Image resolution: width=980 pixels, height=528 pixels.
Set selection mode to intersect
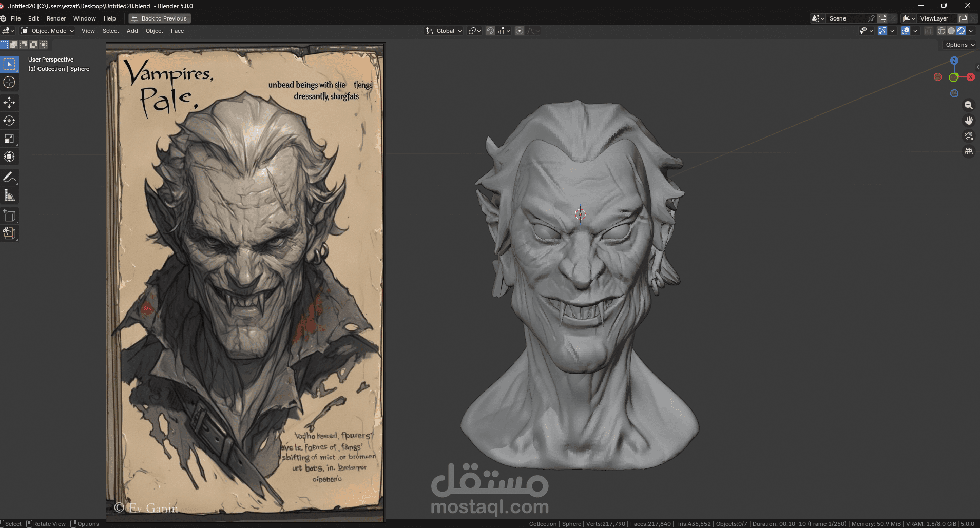pyautogui.click(x=43, y=45)
